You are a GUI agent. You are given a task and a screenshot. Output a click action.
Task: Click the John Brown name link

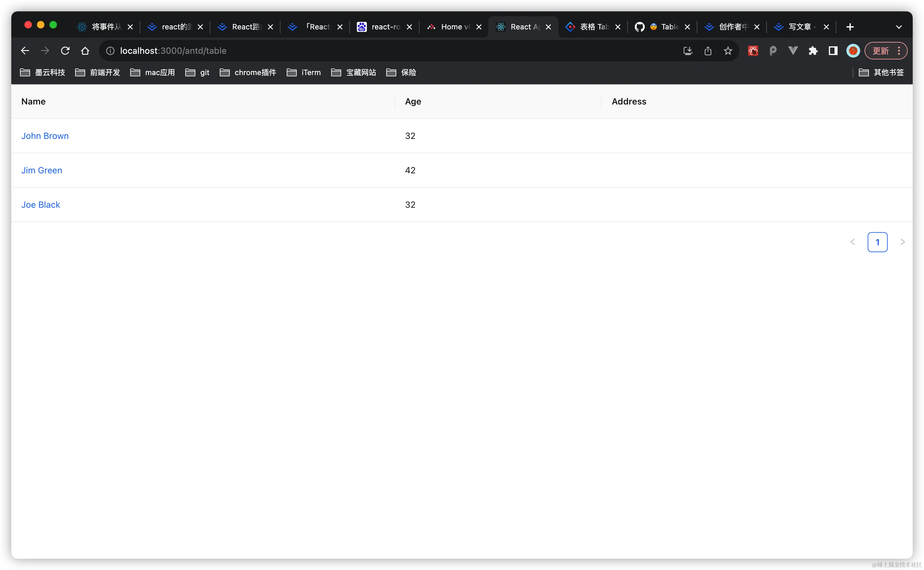[45, 136]
